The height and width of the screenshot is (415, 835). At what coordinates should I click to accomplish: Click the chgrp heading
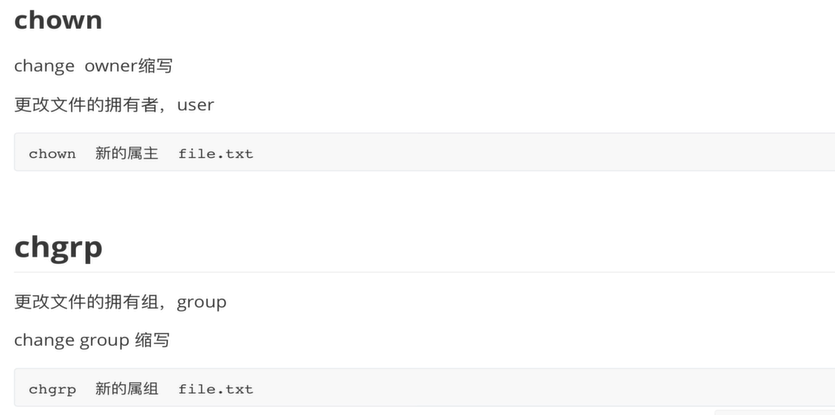58,247
